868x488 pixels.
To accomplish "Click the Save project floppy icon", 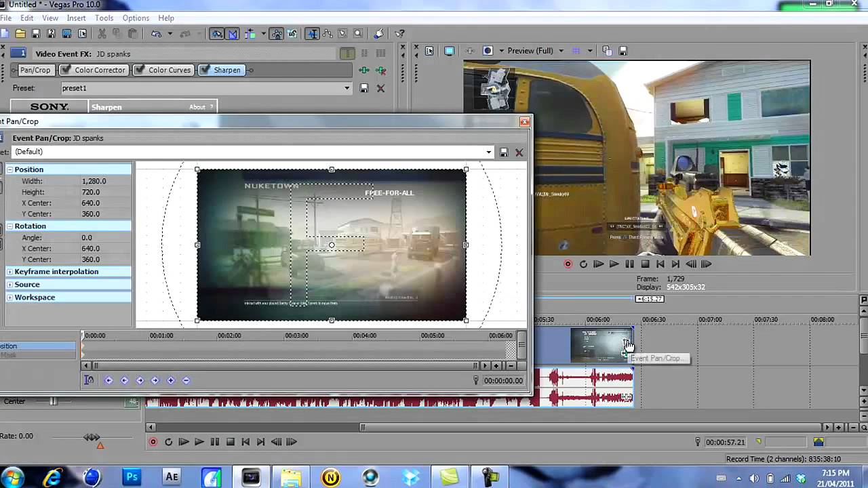I will [x=36, y=33].
